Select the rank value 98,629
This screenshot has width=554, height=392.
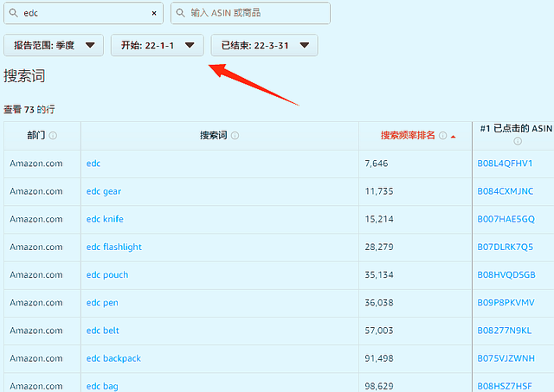[x=379, y=386]
